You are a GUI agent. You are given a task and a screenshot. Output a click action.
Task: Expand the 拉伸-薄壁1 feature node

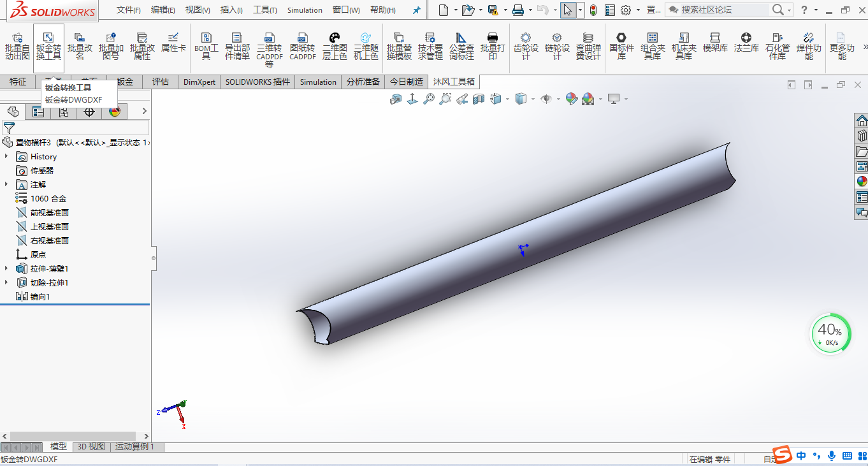click(x=6, y=268)
